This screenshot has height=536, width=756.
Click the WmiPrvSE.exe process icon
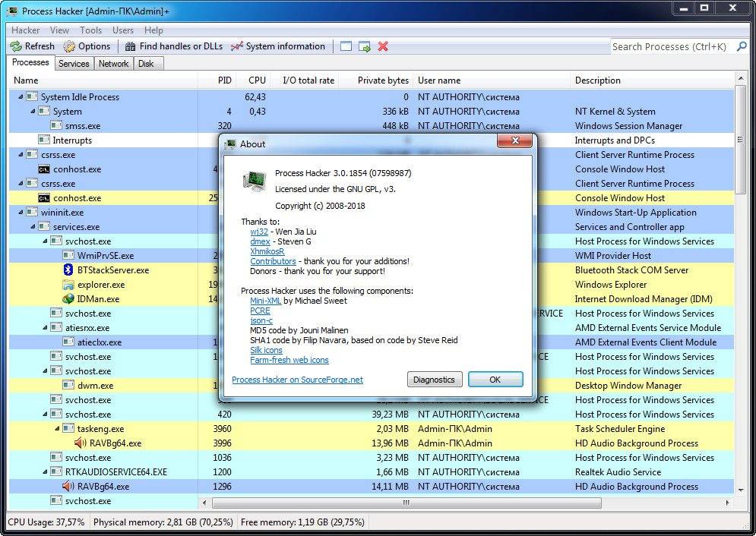pyautogui.click(x=68, y=255)
